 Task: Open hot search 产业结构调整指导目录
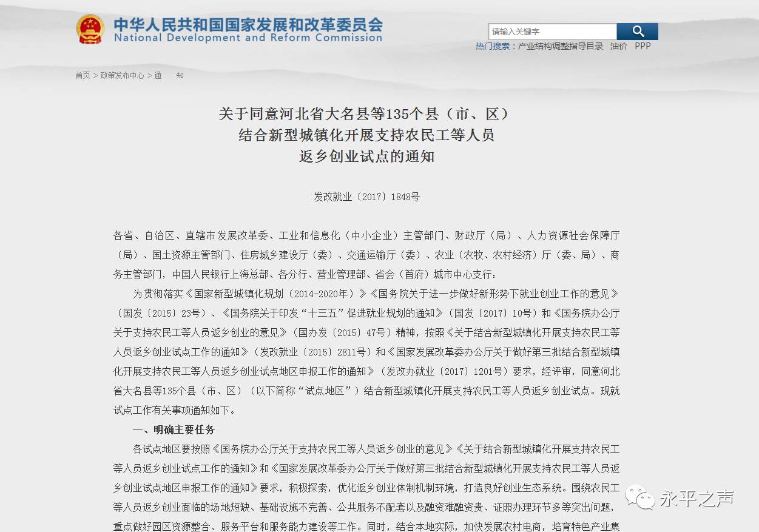click(561, 46)
